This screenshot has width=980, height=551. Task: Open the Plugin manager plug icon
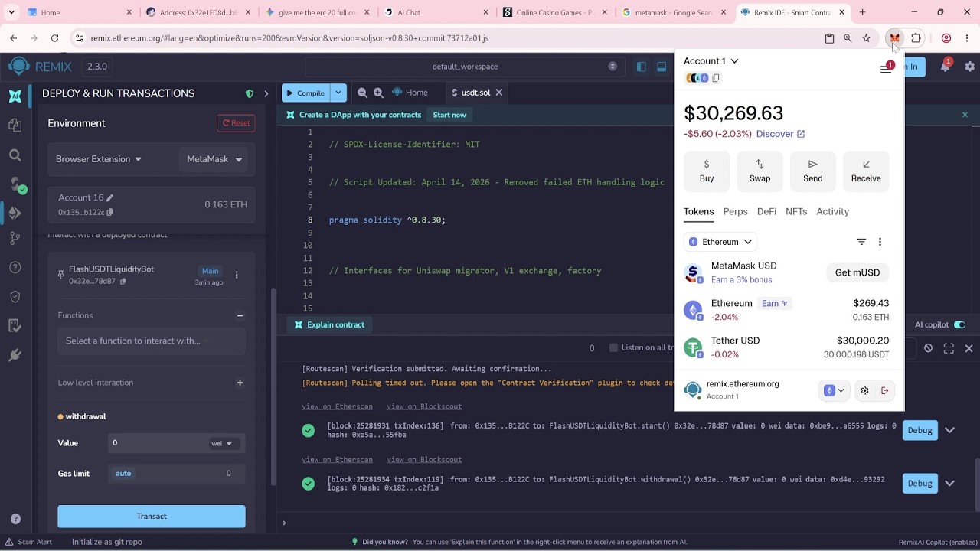pos(15,355)
